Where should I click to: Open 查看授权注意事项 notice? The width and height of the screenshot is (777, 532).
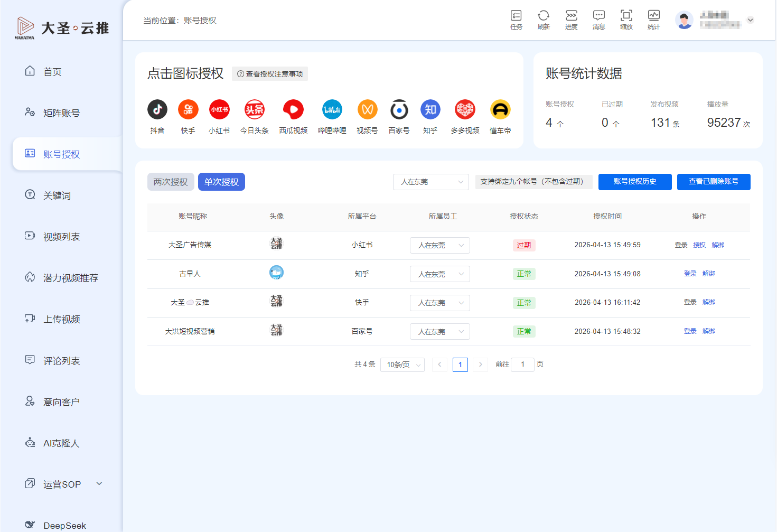pos(270,74)
